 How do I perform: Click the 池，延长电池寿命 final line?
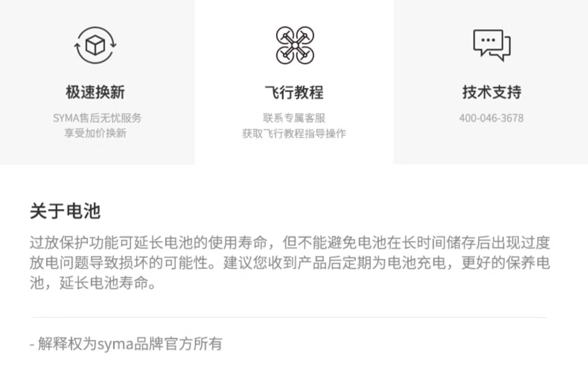[93, 283]
